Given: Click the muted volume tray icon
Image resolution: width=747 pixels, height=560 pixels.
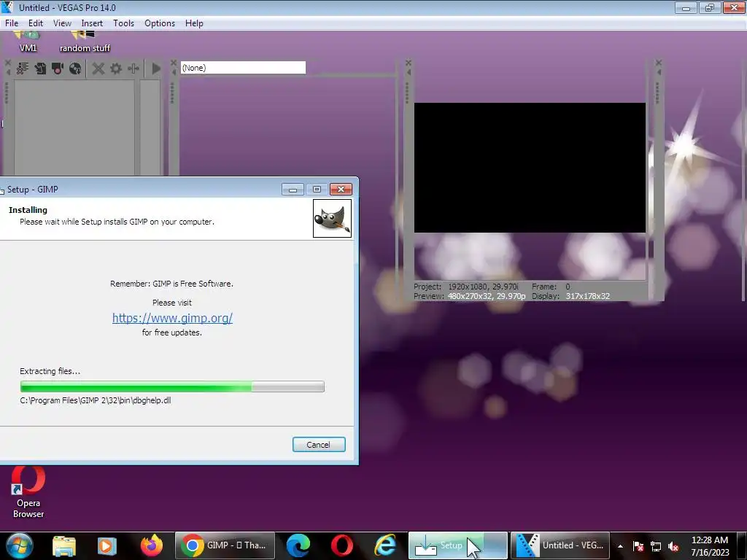Looking at the screenshot, I should coord(673,546).
